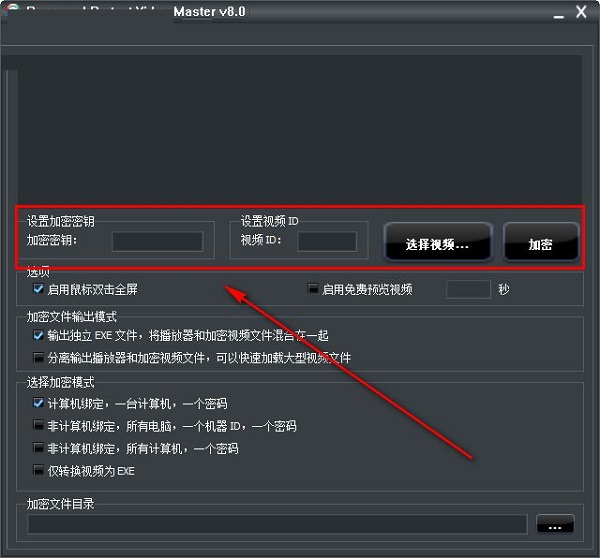Screen dimensions: 600x558
Task: Click the 选择加密模式 section label
Action: [x=60, y=382]
